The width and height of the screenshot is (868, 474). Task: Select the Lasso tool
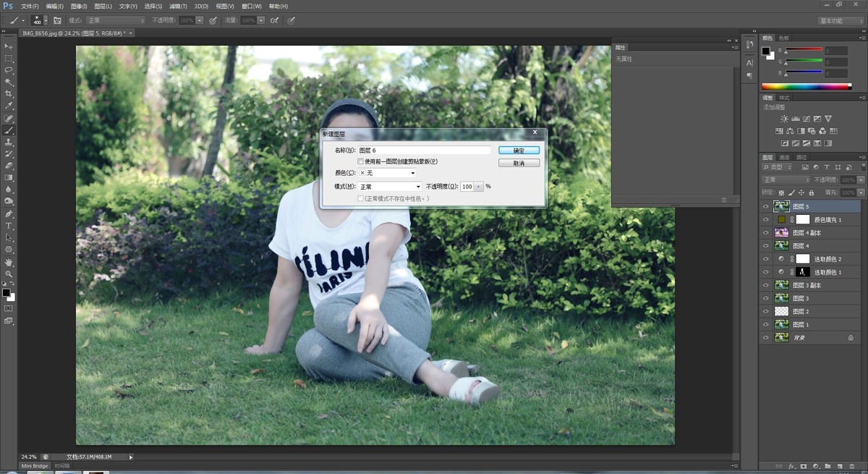pyautogui.click(x=9, y=70)
